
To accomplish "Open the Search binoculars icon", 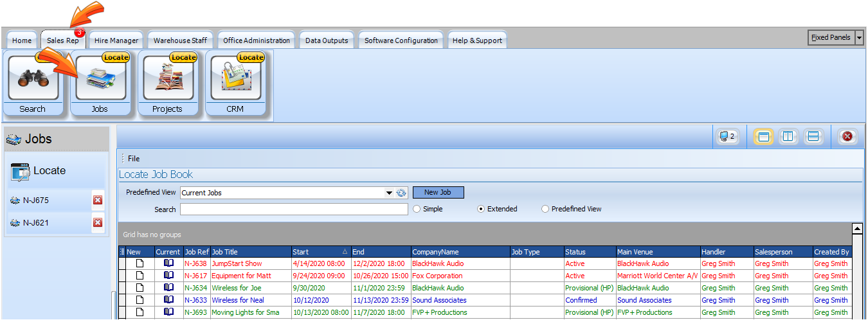I will tap(33, 79).
